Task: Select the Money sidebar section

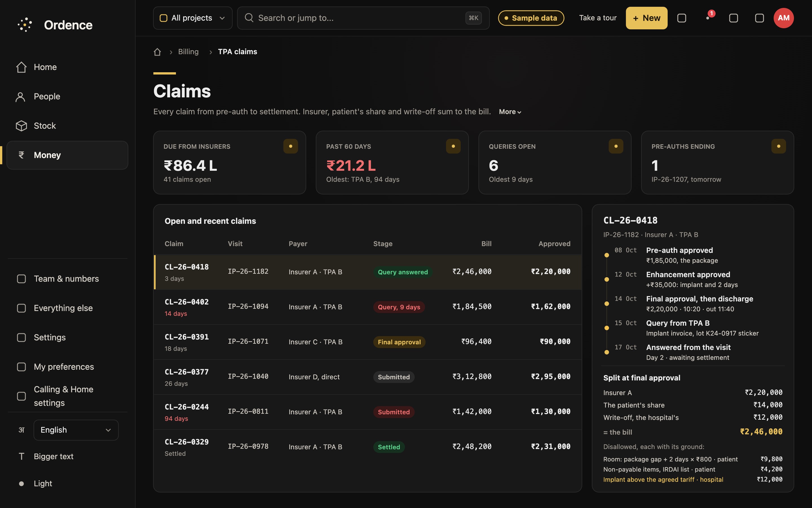Action: click(67, 155)
